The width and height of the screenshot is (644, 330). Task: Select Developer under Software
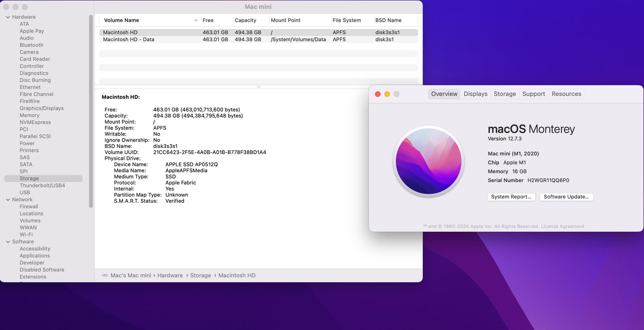(x=32, y=263)
